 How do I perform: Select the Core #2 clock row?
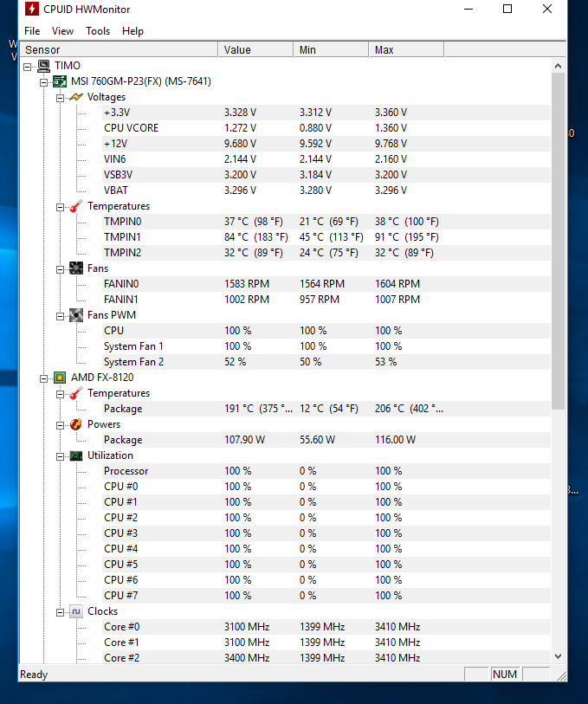click(326, 658)
